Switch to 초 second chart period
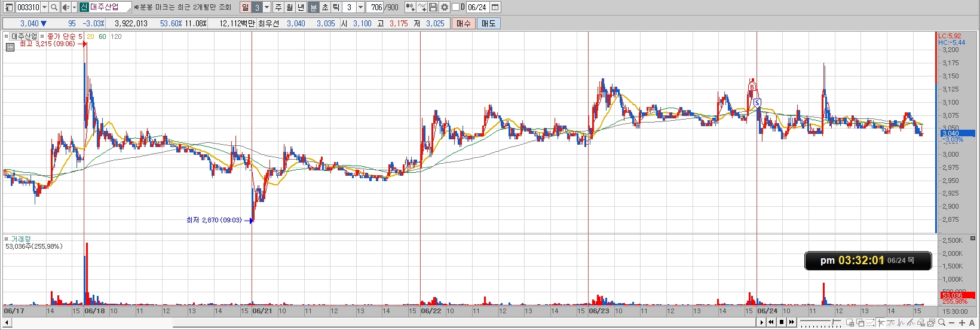This screenshot has width=980, height=330. tap(324, 7)
